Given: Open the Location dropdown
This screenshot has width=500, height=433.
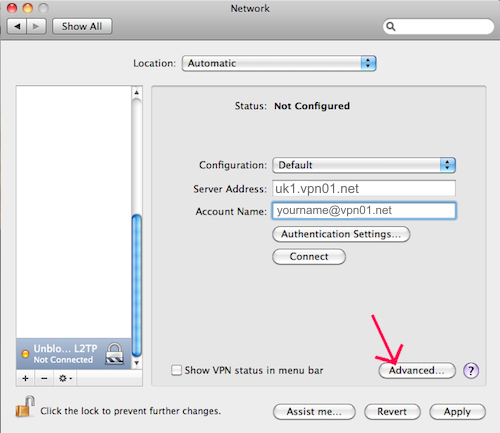Looking at the screenshot, I should point(279,63).
